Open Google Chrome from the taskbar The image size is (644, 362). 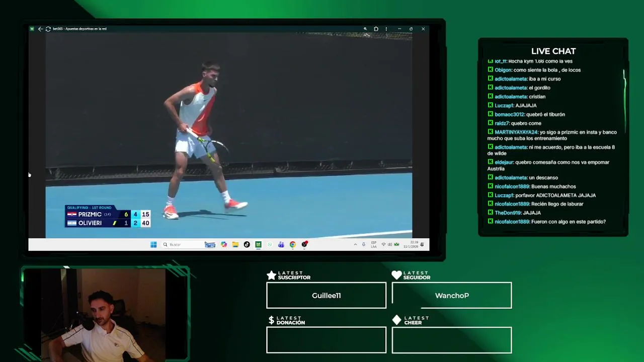tap(292, 244)
